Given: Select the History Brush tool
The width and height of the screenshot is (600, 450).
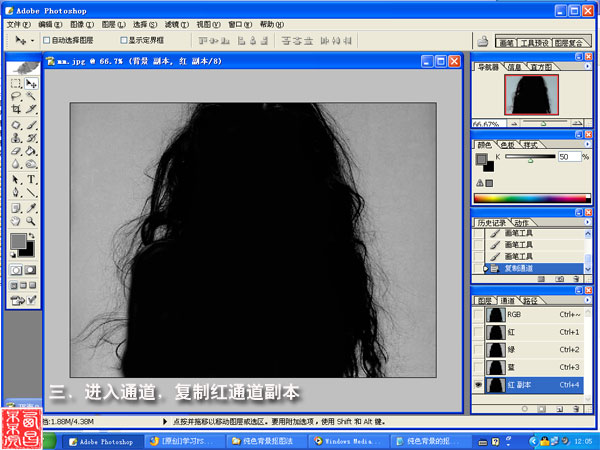Looking at the screenshot, I should 31,138.
